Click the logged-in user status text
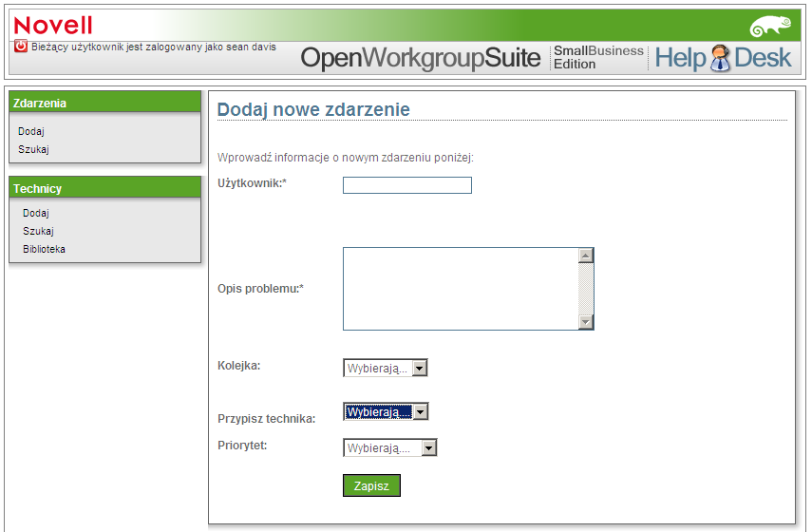Viewport: 812px width, 532px height. [154, 47]
